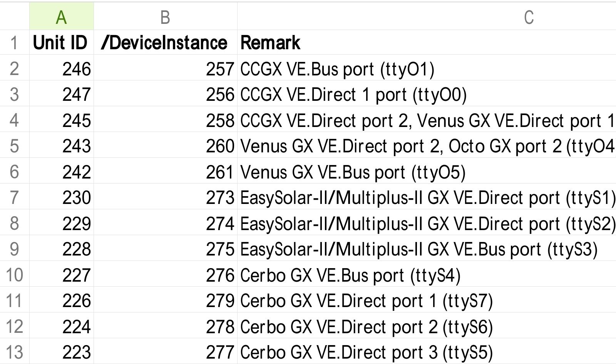
Task: Select row 7 header number
Action: tap(14, 197)
